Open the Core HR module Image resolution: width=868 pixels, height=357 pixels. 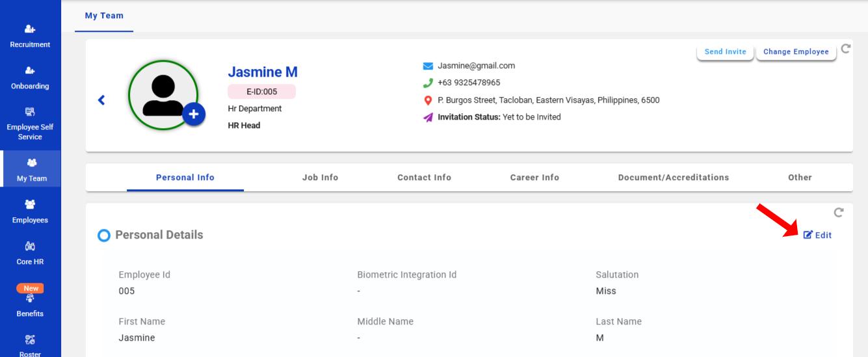pyautogui.click(x=30, y=254)
